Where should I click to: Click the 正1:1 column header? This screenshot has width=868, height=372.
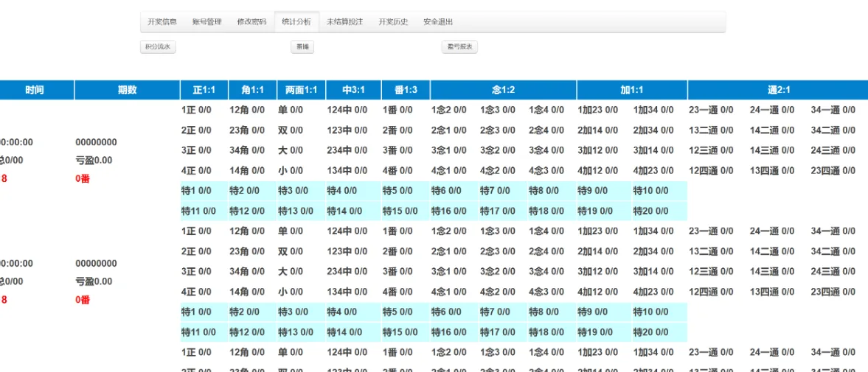204,91
